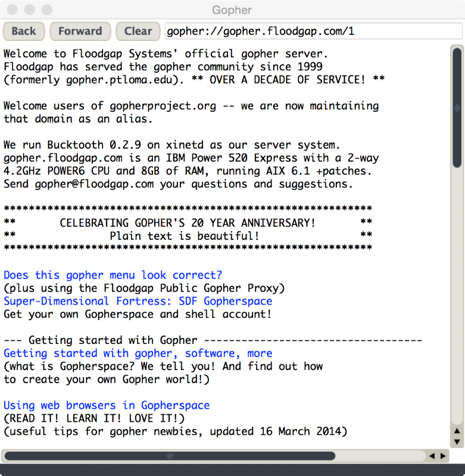Click the window minimize button
465x476 pixels.
click(29, 10)
